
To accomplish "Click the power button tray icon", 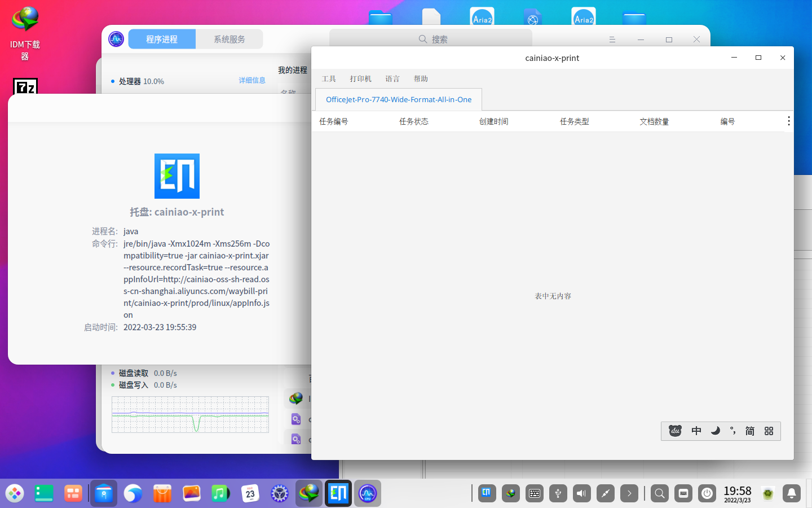I will click(x=707, y=493).
